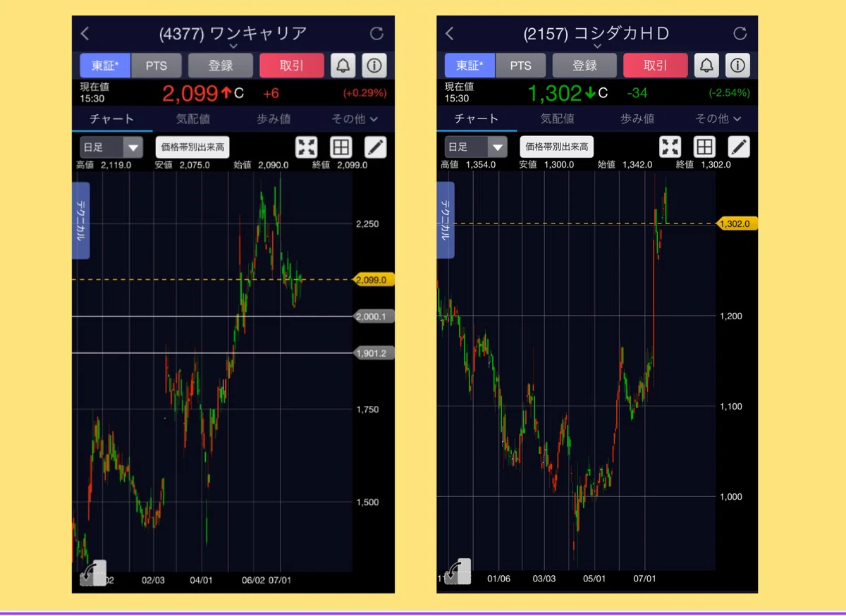The width and height of the screenshot is (846, 616).
Task: Tap the (4377) ワンキャリア title
Action: tap(233, 32)
